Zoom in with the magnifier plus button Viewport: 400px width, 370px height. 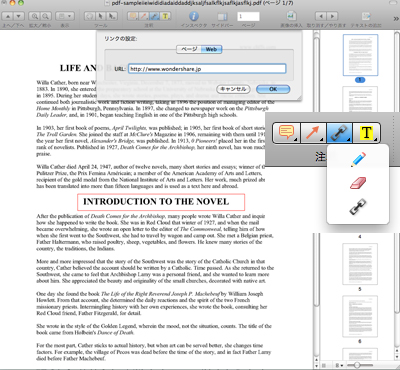coord(34,16)
